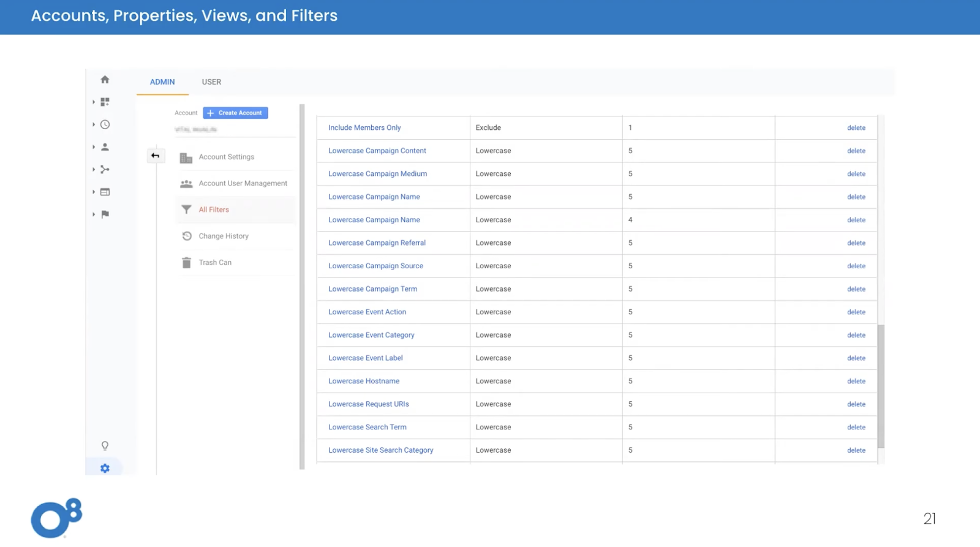Click the Admin gear icon
The height and width of the screenshot is (547, 980).
pyautogui.click(x=105, y=468)
